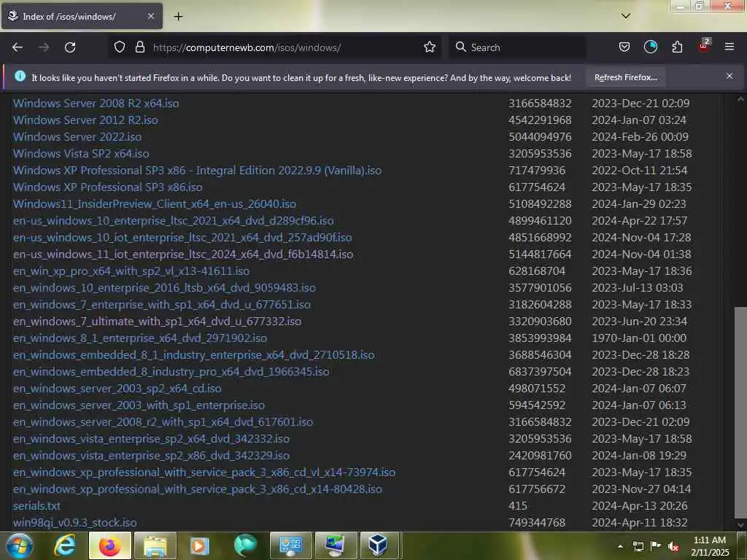The height and width of the screenshot is (560, 747).
Task: Select the Index of /isos/windows/ tab
Action: (x=82, y=16)
